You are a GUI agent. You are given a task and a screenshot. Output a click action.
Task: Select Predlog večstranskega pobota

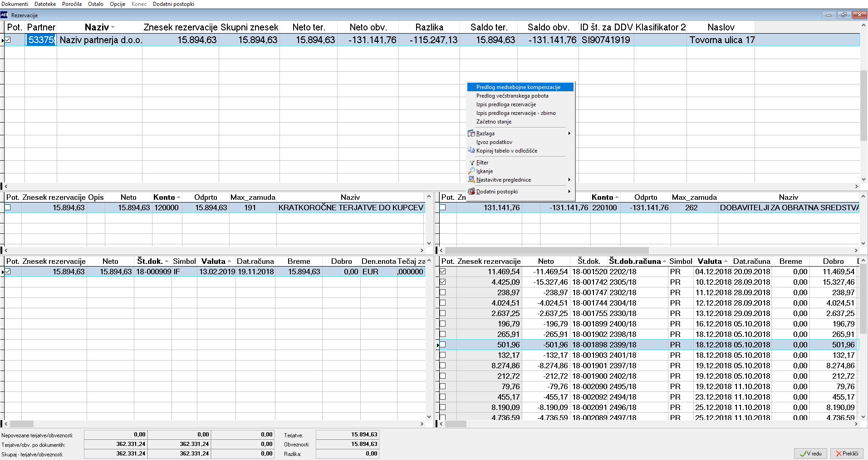pyautogui.click(x=520, y=96)
